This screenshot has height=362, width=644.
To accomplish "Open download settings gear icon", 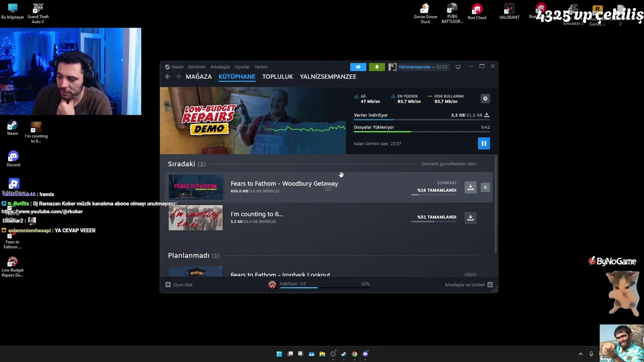I will coord(485,99).
